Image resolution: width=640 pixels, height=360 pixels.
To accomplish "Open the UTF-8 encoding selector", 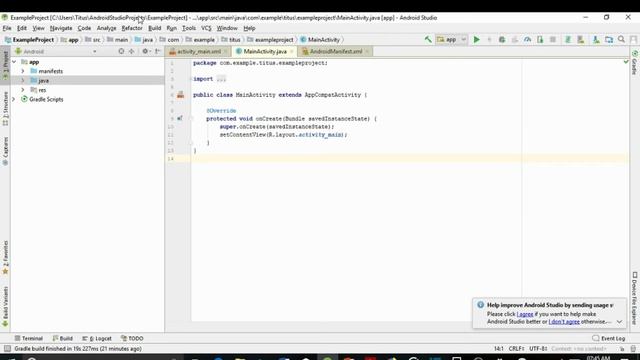I will click(x=538, y=349).
